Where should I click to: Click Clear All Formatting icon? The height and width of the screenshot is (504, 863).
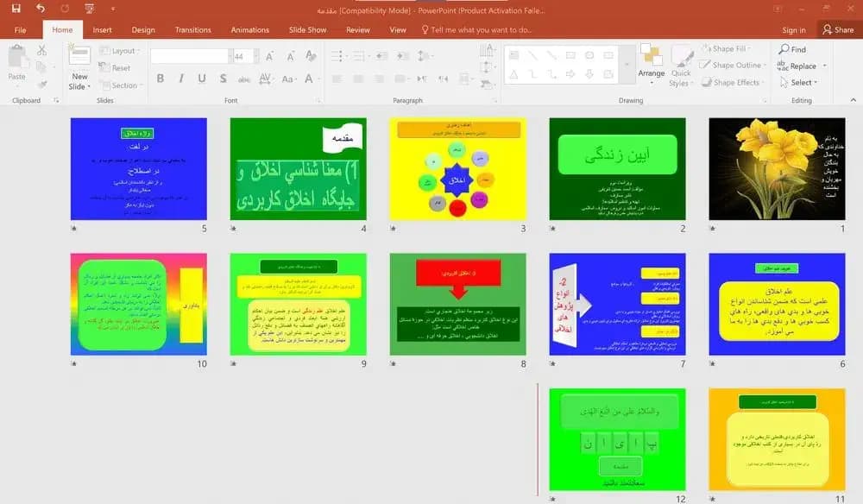(x=311, y=56)
